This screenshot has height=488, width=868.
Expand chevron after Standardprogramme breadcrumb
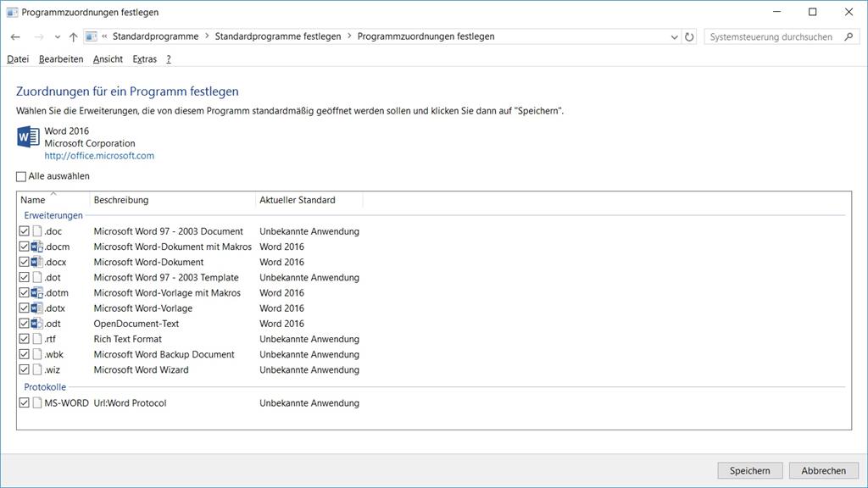207,36
